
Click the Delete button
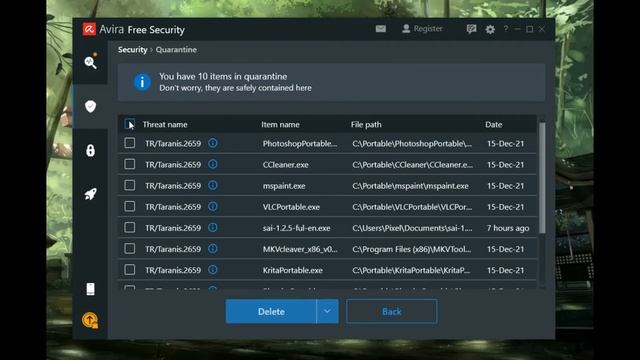click(x=271, y=311)
